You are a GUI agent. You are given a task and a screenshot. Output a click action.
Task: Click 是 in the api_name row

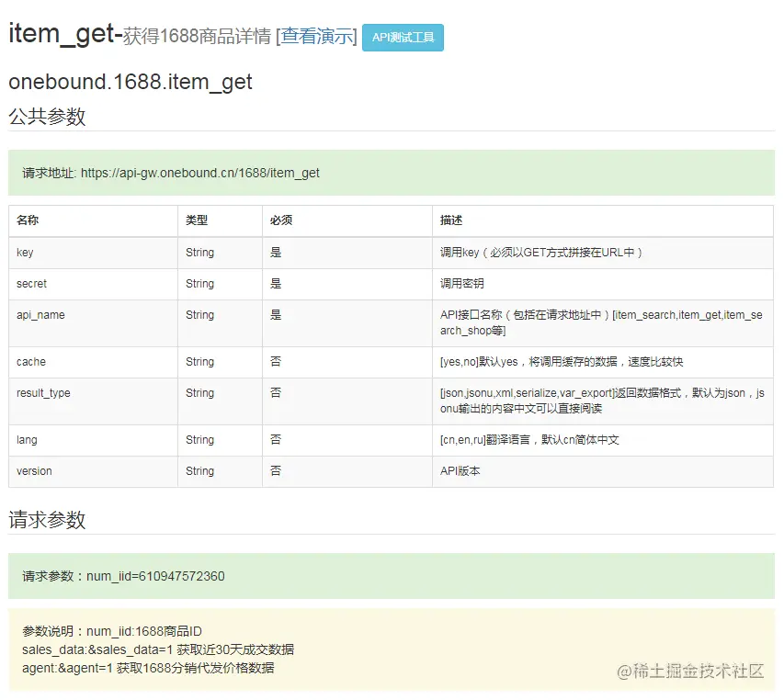[x=276, y=315]
